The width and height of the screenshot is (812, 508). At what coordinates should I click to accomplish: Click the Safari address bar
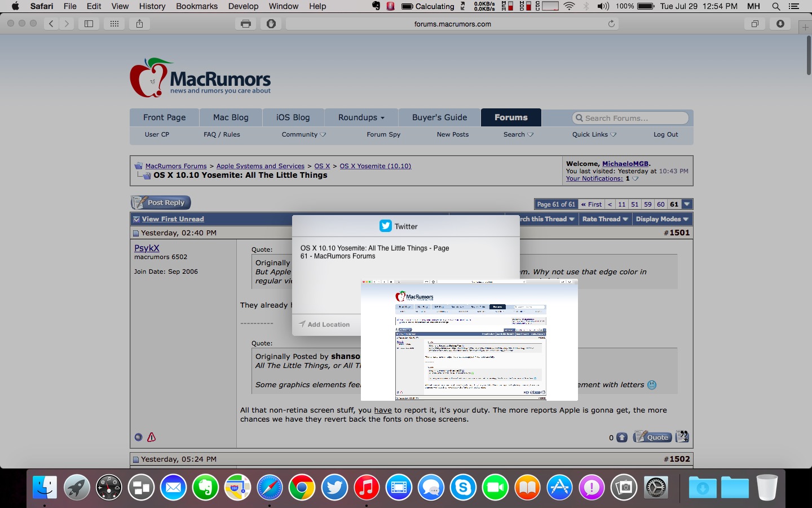[x=452, y=24]
